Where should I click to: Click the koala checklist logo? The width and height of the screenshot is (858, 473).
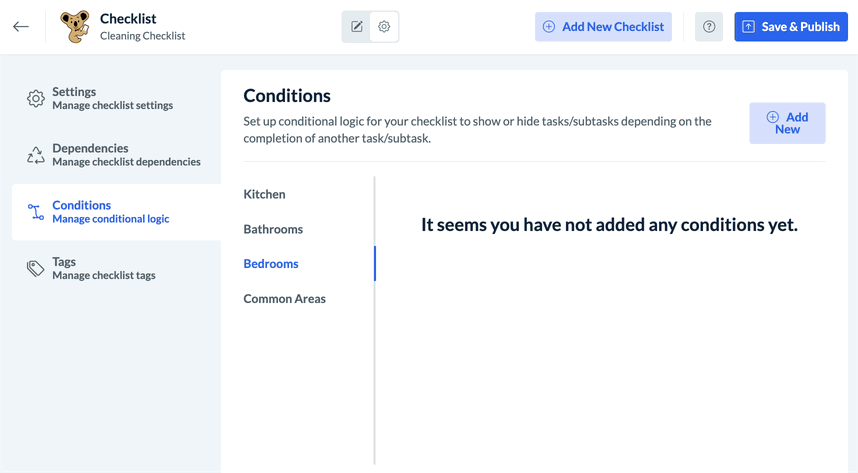74,27
